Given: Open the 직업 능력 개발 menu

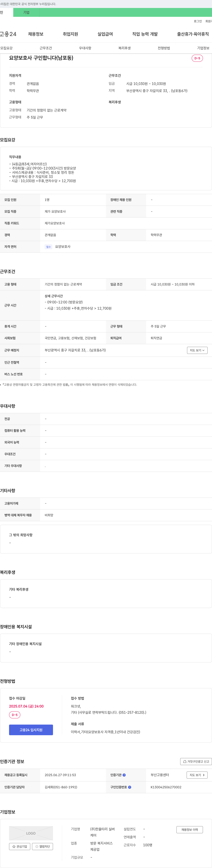Looking at the screenshot, I should coord(145,34).
